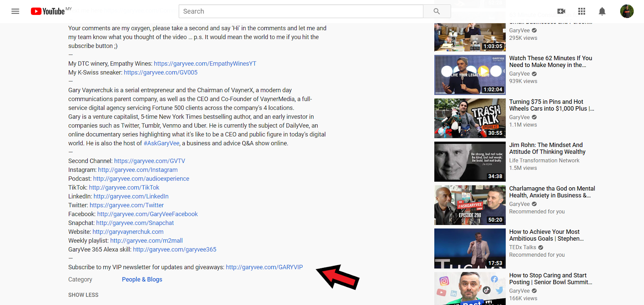Open the LinkedIn link
Image resolution: width=644 pixels, height=305 pixels.
coord(131,196)
